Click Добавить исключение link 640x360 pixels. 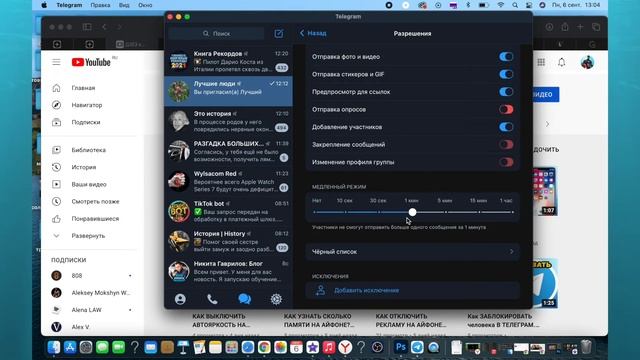pyautogui.click(x=366, y=290)
